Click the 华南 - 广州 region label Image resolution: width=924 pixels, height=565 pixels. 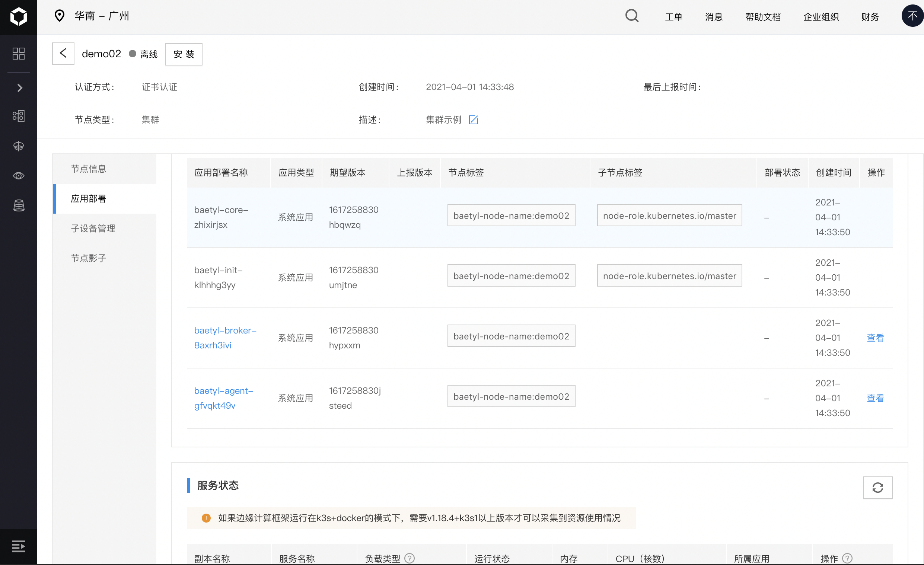(x=102, y=16)
